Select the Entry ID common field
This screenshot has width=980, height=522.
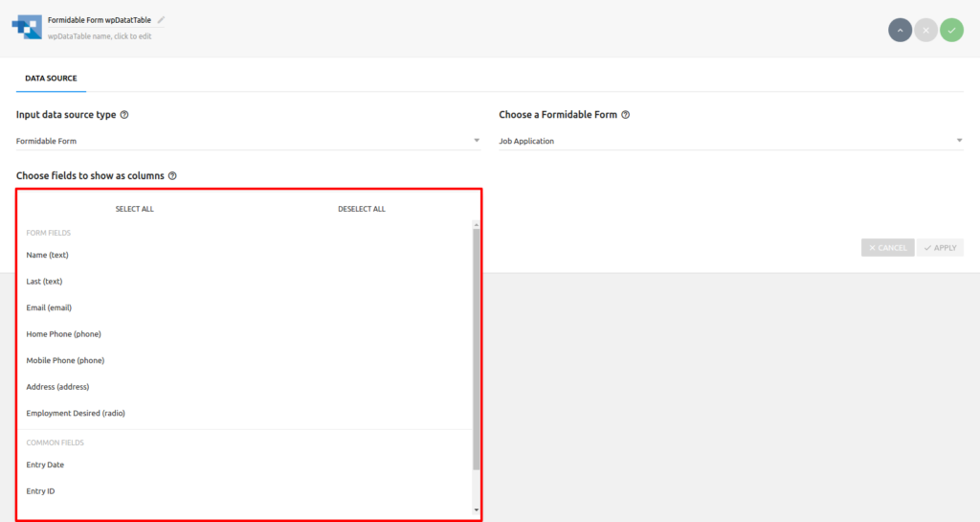click(245, 490)
